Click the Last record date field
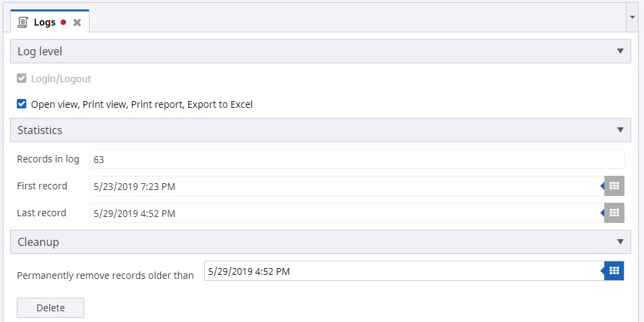Image resolution: width=644 pixels, height=322 pixels. (x=344, y=213)
